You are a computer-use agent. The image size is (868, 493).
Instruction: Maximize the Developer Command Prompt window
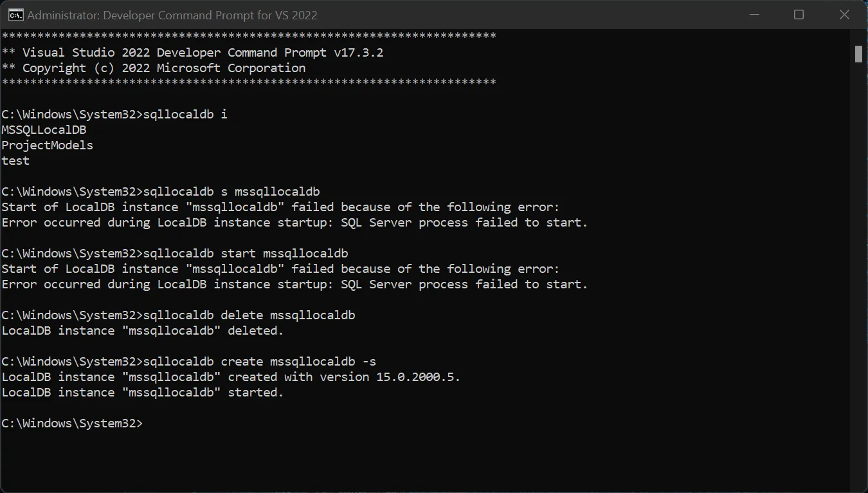click(x=799, y=15)
